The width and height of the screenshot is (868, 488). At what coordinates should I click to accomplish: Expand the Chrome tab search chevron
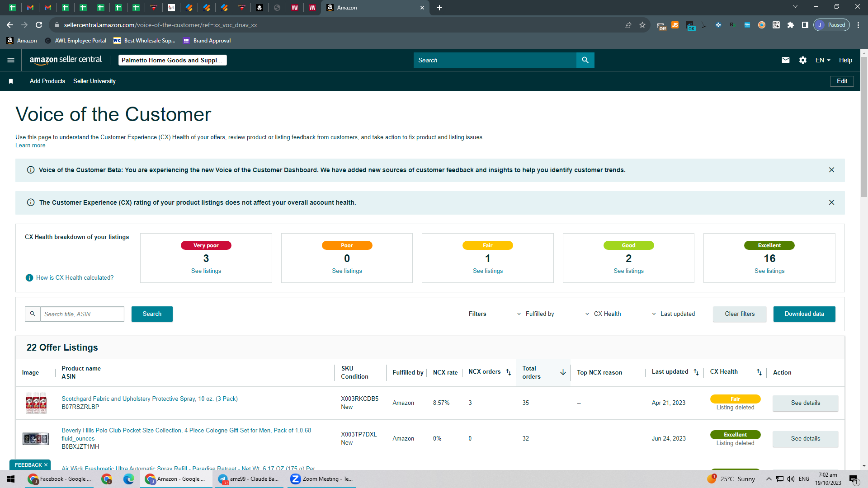(x=795, y=7)
